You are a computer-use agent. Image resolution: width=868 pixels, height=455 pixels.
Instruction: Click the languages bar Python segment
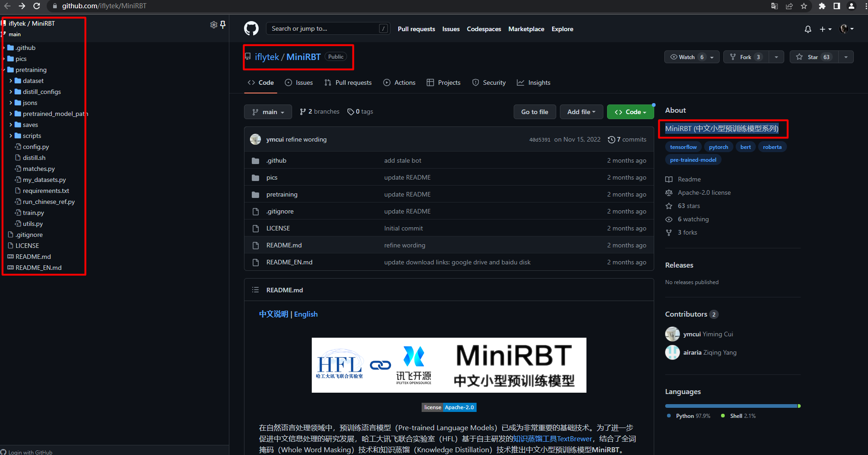pyautogui.click(x=731, y=406)
